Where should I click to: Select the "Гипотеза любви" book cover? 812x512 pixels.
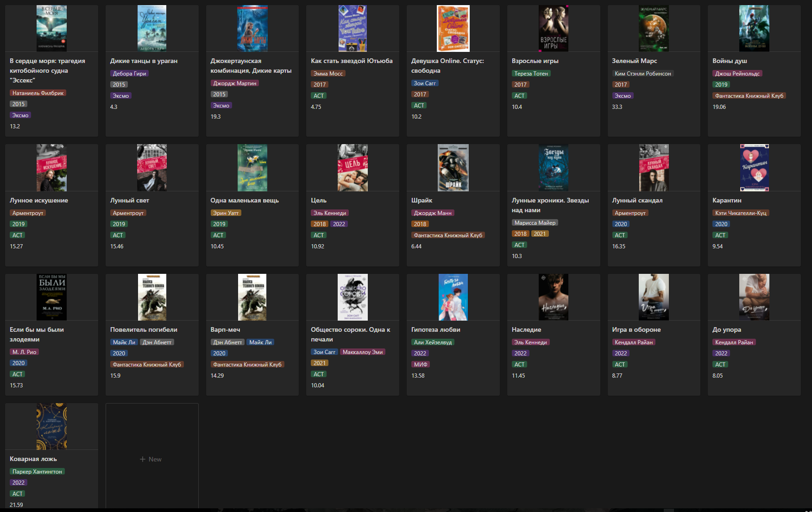click(453, 297)
